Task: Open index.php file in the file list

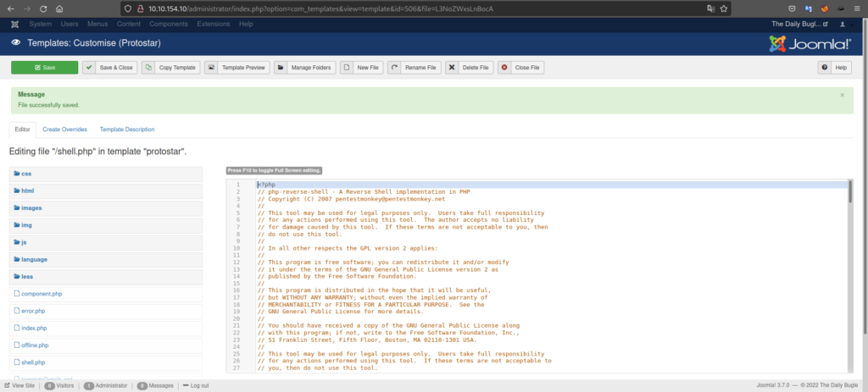Action: coord(34,328)
